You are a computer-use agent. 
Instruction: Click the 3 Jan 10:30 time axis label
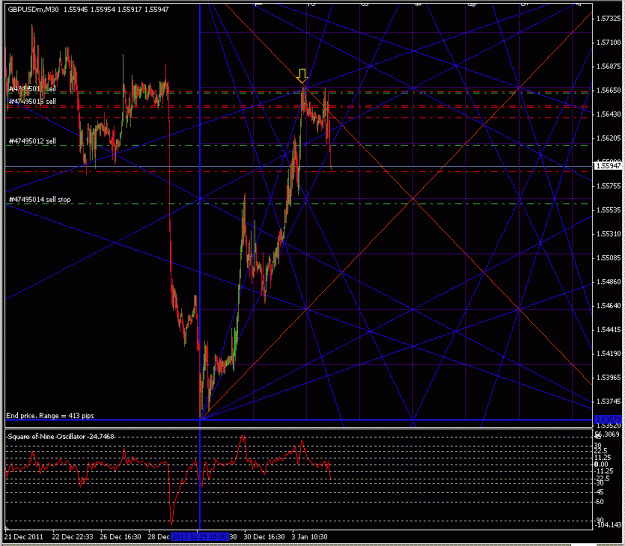coord(310,536)
